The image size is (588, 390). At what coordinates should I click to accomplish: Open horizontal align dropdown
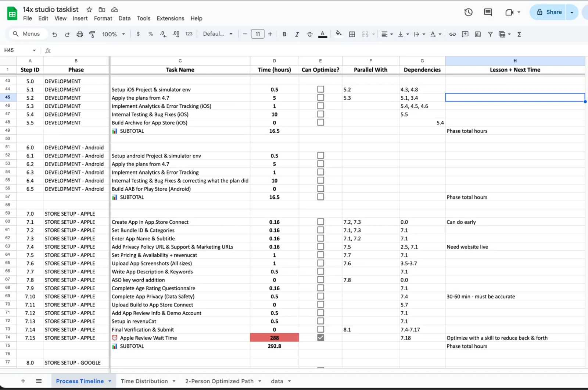[x=387, y=34]
